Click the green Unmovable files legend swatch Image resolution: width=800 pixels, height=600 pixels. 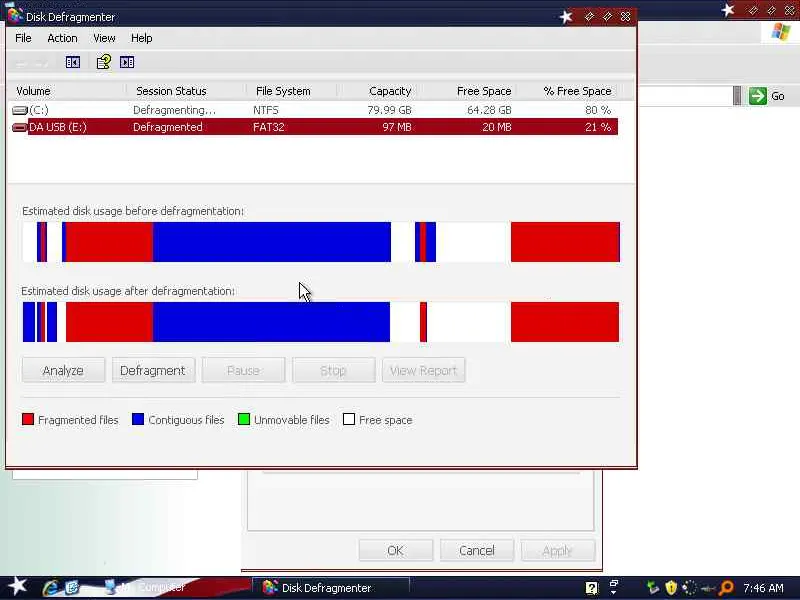click(244, 419)
